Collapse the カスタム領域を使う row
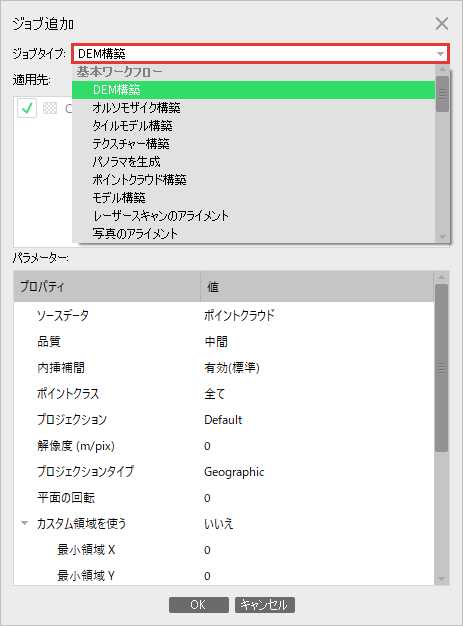 coord(24,523)
